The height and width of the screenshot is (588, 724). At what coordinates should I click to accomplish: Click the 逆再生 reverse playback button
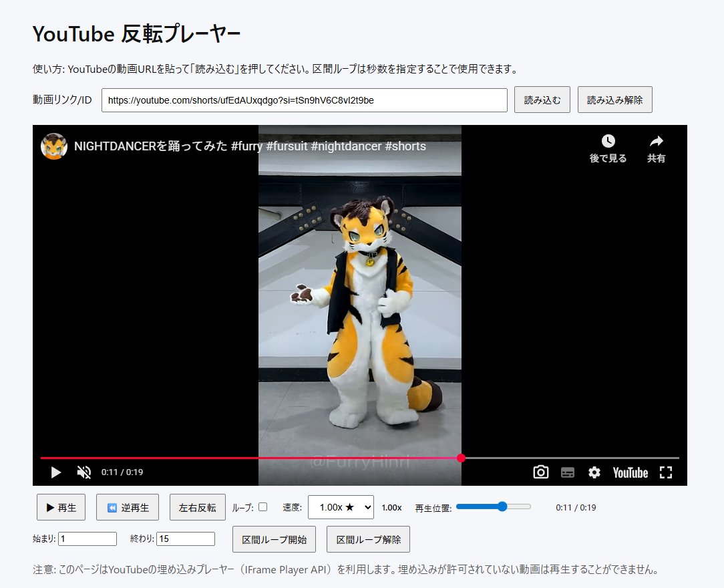point(128,507)
